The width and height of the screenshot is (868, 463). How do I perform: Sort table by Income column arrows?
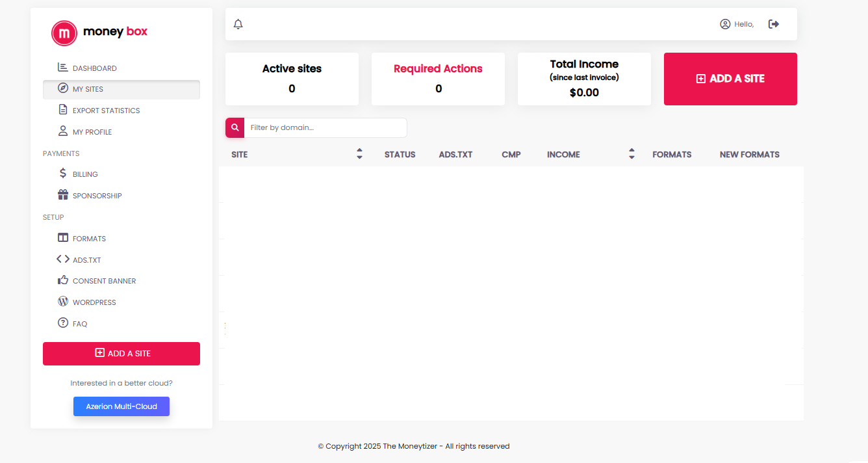(632, 154)
